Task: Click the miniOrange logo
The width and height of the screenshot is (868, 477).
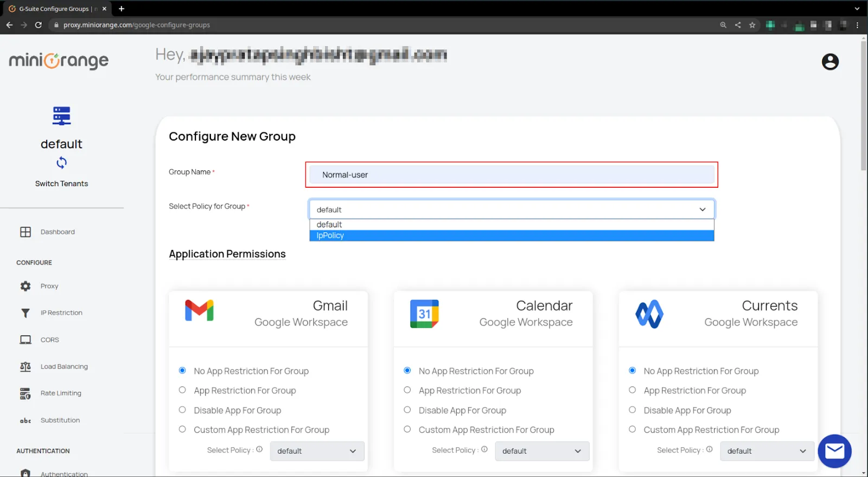Action: (59, 60)
